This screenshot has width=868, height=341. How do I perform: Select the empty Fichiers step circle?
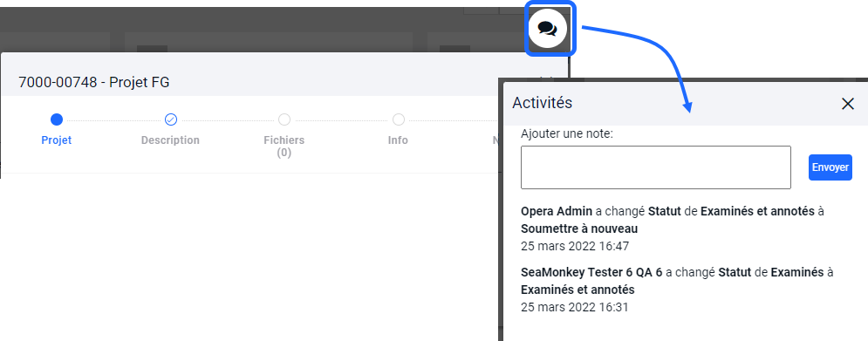click(x=284, y=119)
